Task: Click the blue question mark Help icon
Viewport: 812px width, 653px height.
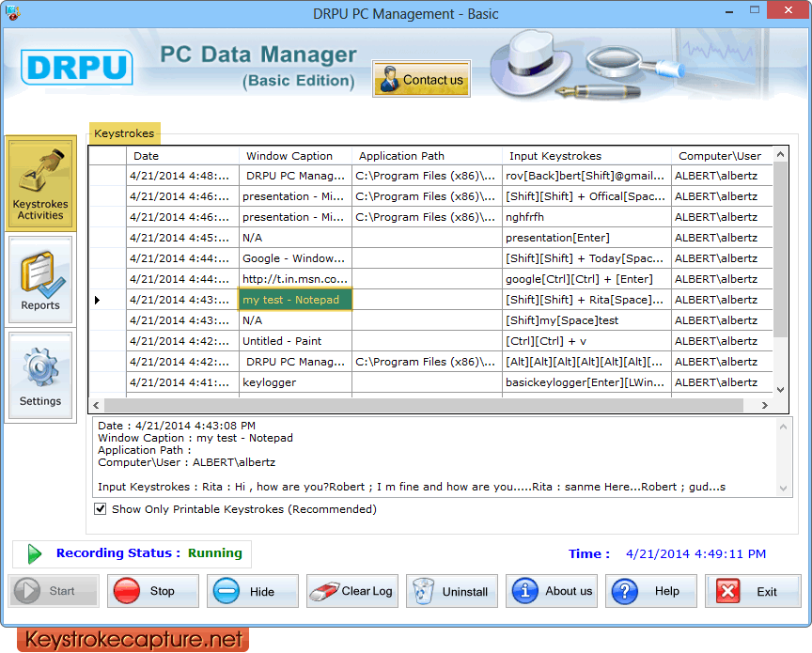Action: (x=625, y=591)
